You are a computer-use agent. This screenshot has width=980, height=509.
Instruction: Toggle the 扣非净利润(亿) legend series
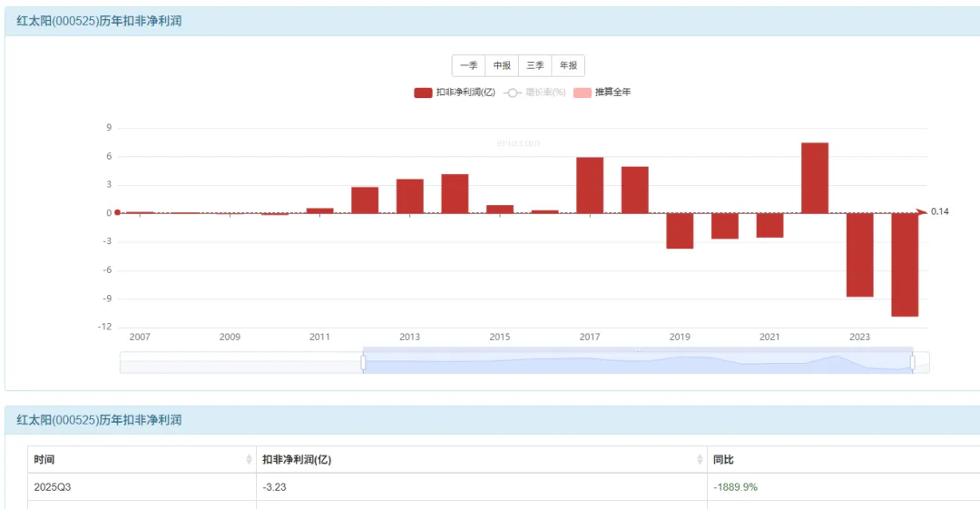coord(455,93)
